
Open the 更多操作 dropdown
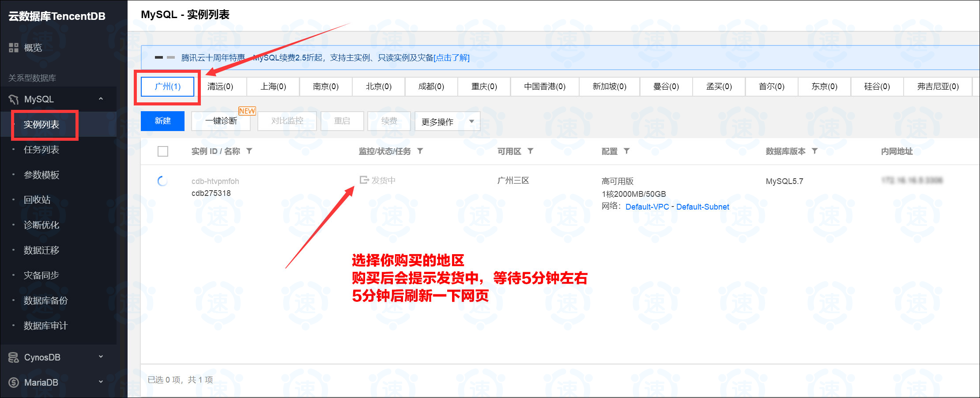click(447, 121)
